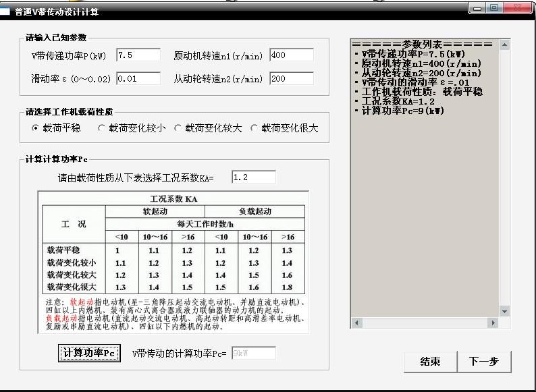This screenshot has height=392, width=536.
Task: Click list entry 工况系数KA=1.2
Action: click(395, 101)
